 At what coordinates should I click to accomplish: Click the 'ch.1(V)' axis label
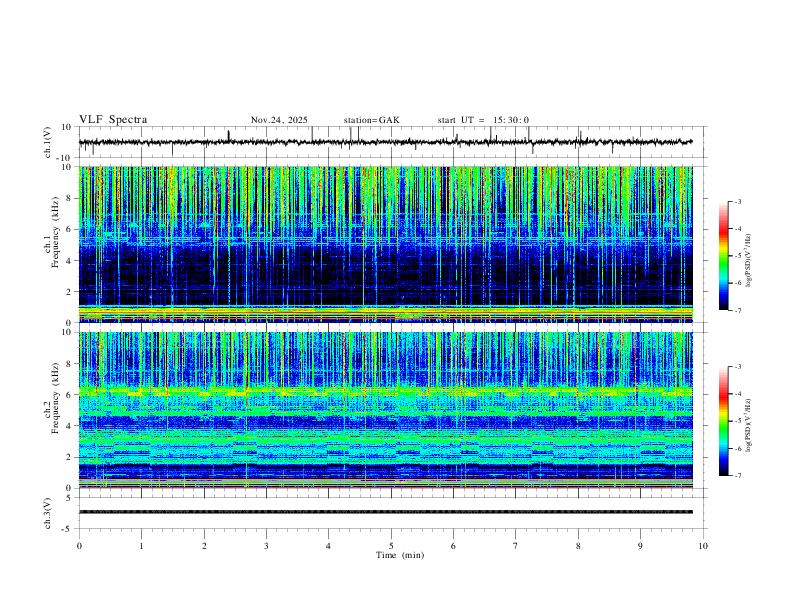point(48,142)
